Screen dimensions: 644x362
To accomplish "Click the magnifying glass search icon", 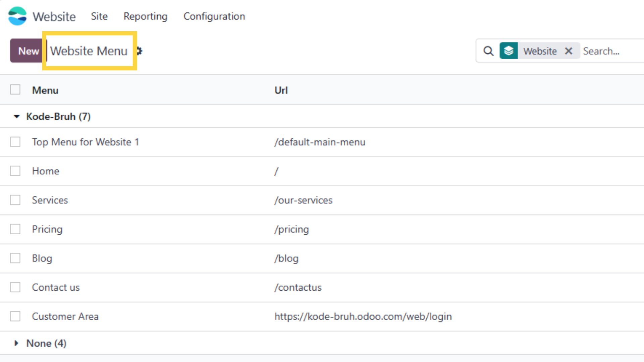I will tap(488, 51).
